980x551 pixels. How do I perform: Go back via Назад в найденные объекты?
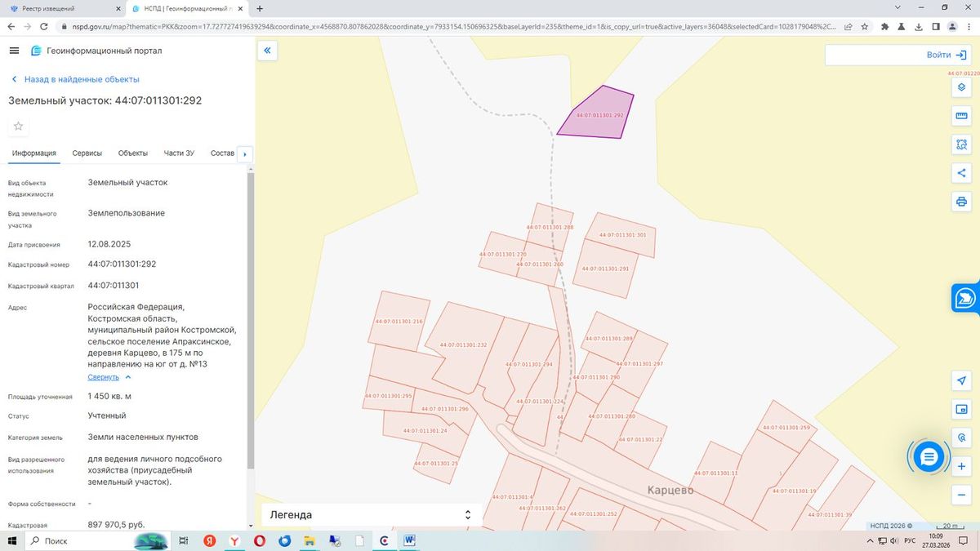[x=75, y=79]
